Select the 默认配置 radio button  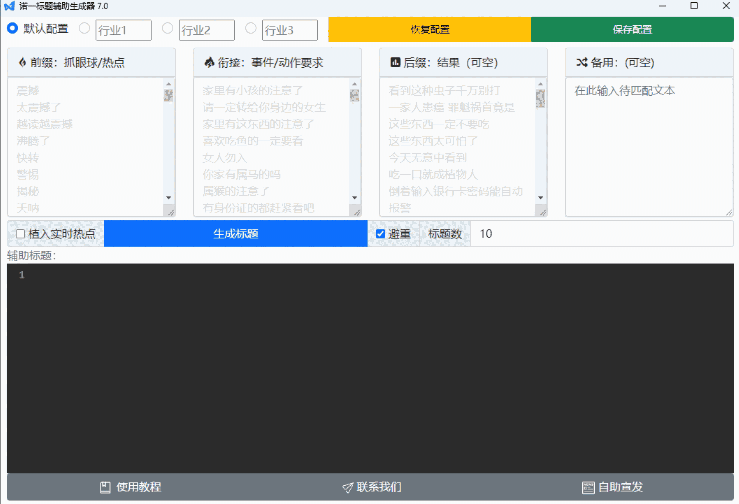(13, 29)
